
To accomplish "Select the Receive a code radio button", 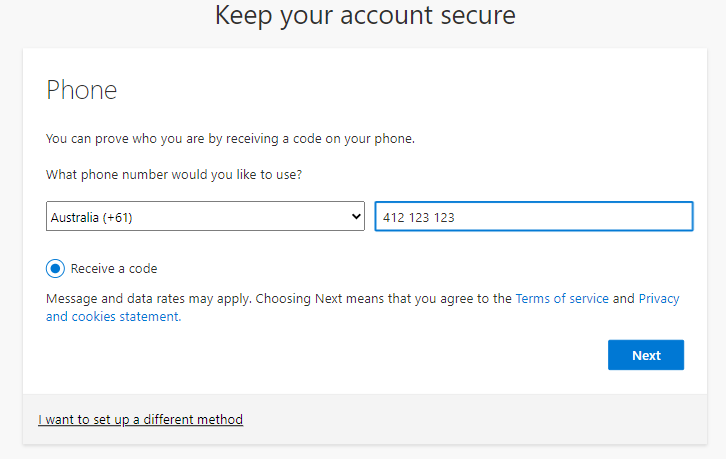I will 56,268.
